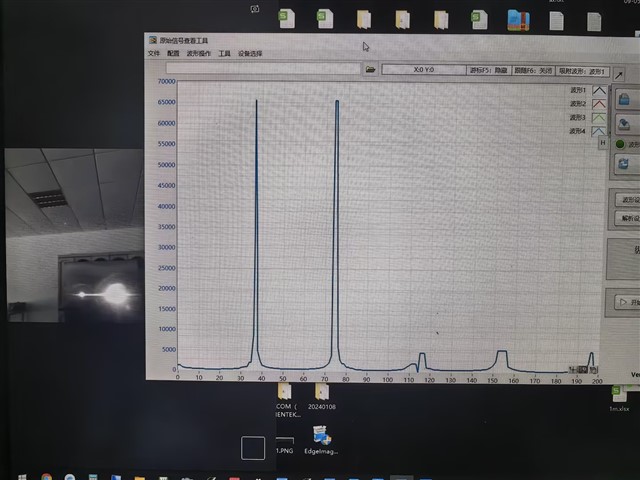Select the EdgeImag installer icon on desktop
640x480 pixels.
click(321, 440)
